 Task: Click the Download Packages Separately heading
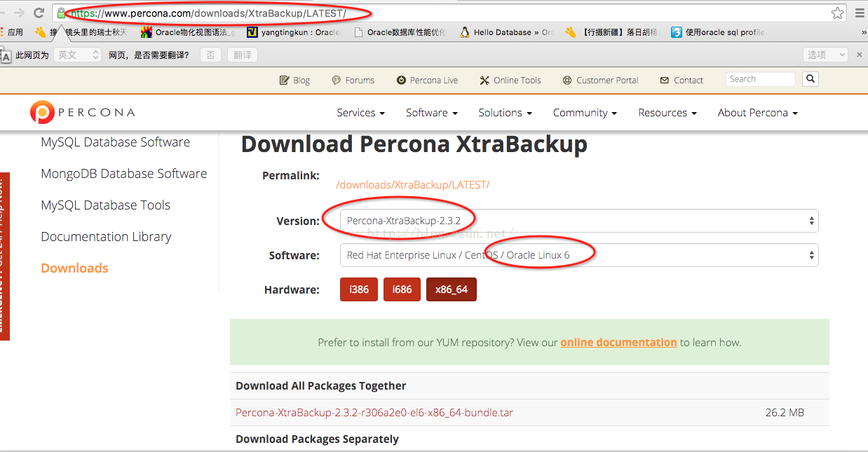(317, 439)
